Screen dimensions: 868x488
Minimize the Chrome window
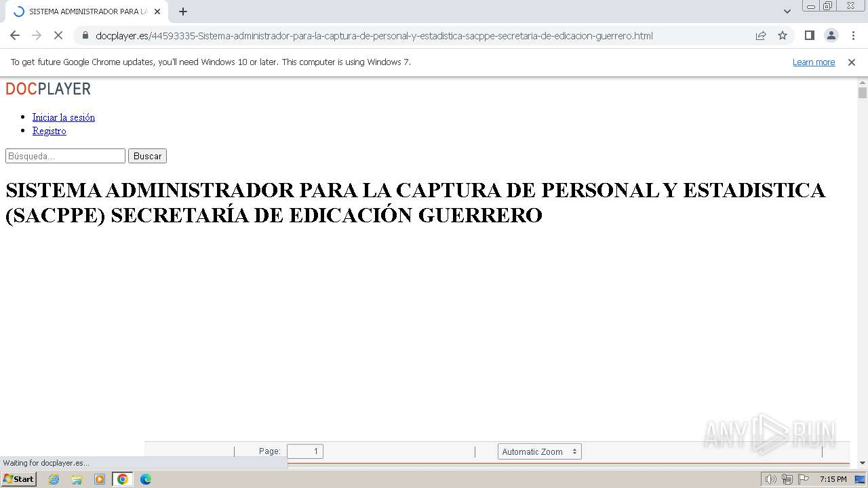pyautogui.click(x=811, y=6)
